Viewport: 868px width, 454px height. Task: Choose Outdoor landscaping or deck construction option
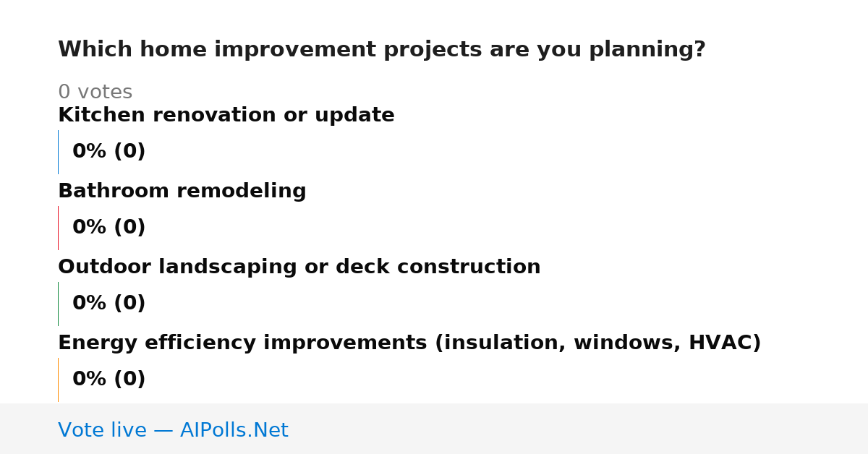[299, 267]
